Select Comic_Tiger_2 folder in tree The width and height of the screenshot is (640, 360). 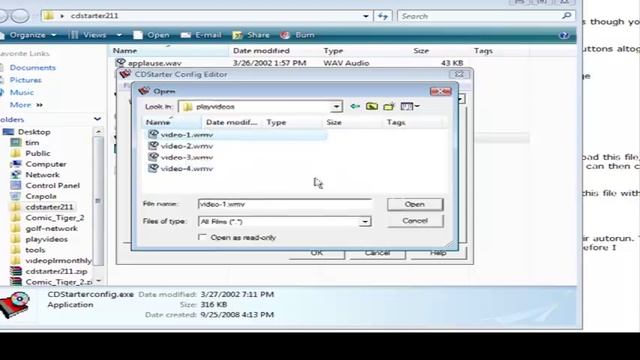pyautogui.click(x=55, y=218)
